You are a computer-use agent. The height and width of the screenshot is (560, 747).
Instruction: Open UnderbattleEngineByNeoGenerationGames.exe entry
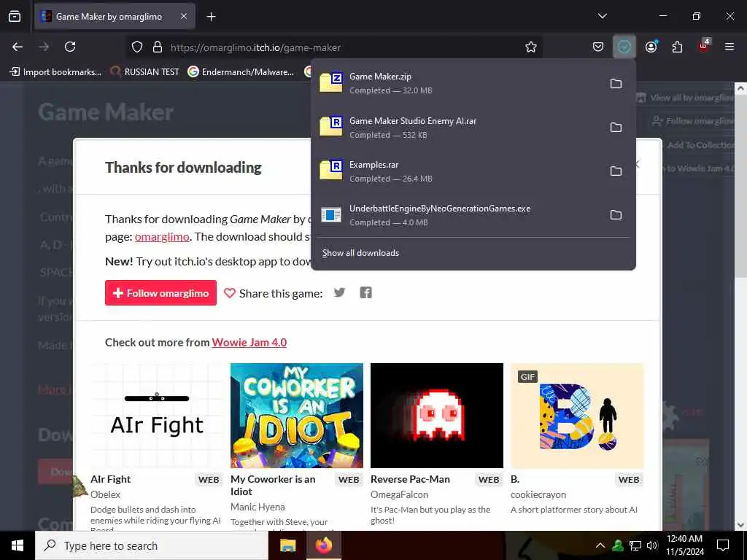[458, 215]
